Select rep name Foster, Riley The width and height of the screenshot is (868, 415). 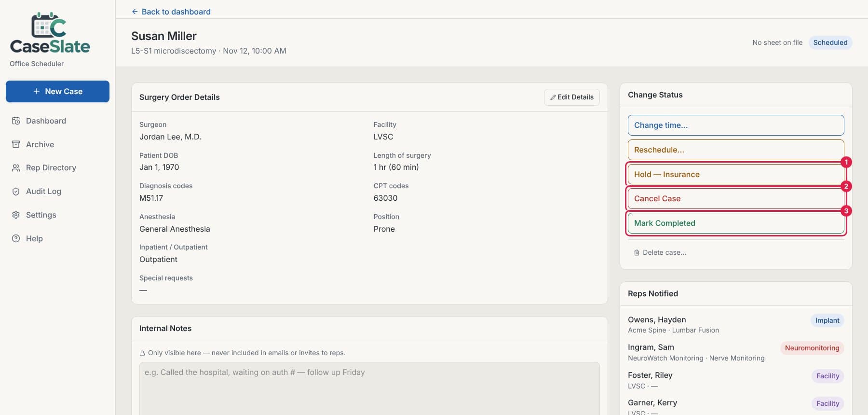click(650, 375)
